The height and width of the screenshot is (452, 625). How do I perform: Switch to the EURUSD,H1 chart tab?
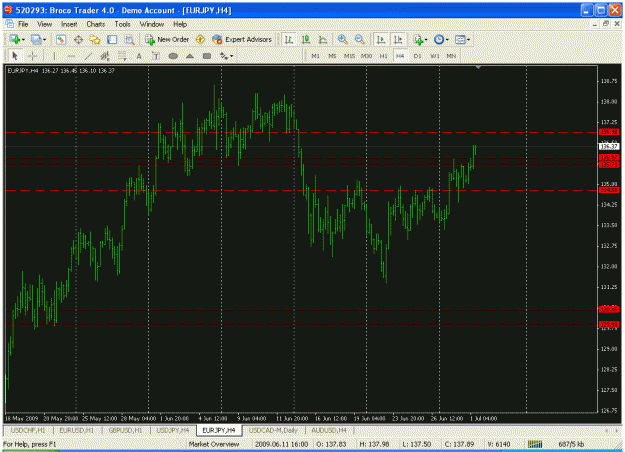click(x=77, y=430)
